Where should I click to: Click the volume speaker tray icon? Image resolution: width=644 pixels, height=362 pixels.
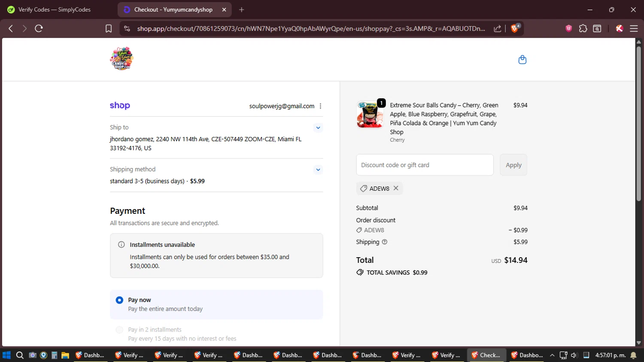(x=574, y=355)
